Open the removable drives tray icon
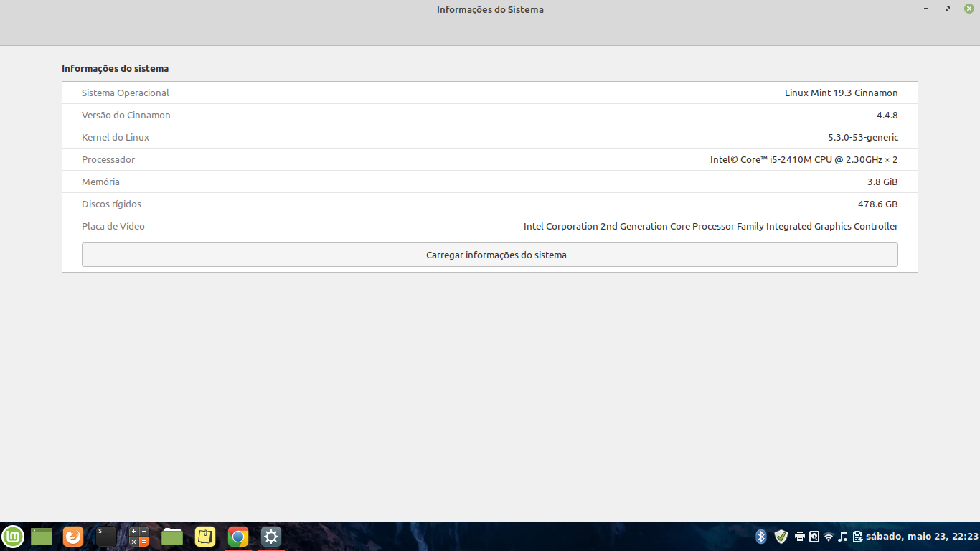This screenshot has height=551, width=980. pos(814,537)
